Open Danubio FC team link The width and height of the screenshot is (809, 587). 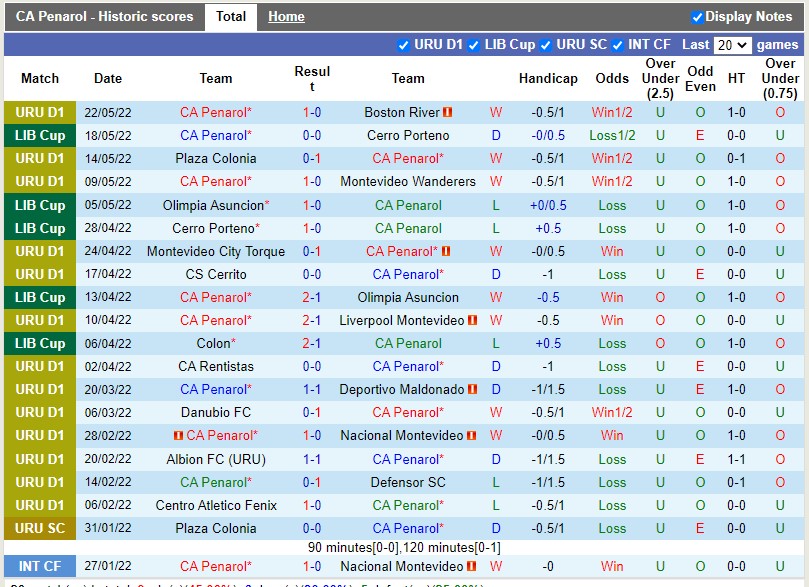click(216, 413)
